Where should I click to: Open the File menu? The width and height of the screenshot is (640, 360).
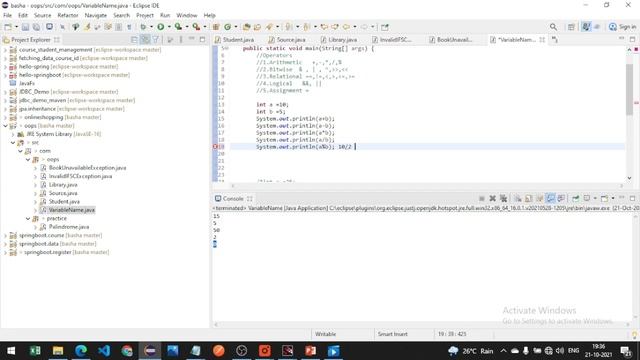tap(7, 15)
